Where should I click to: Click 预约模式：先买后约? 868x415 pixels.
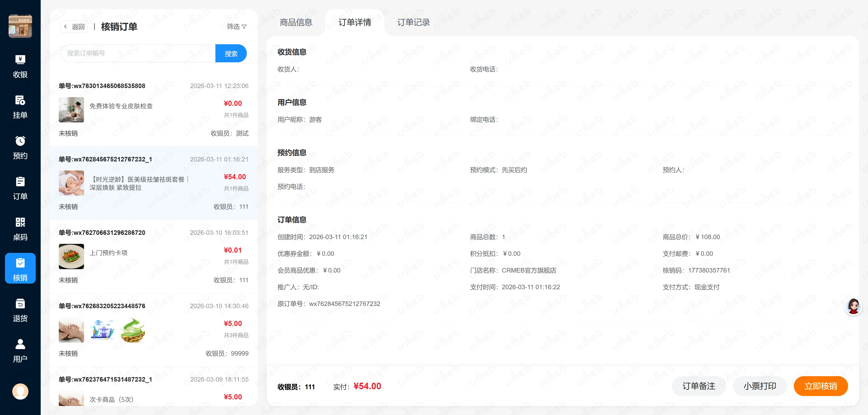coord(498,170)
